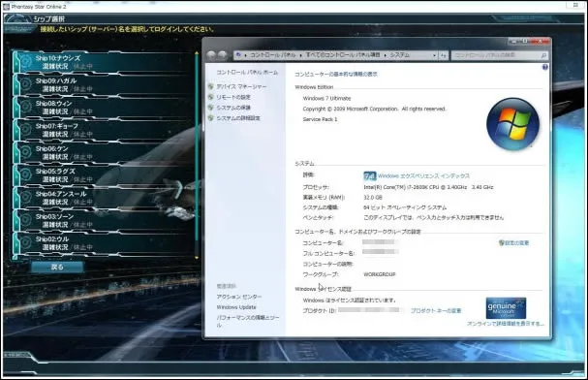Open コントロールパネルホーム link
The width and height of the screenshot is (588, 380).
click(x=247, y=72)
